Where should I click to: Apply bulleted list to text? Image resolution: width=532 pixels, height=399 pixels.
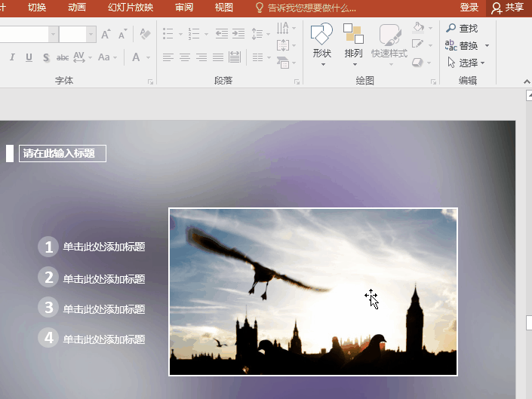[x=168, y=33]
